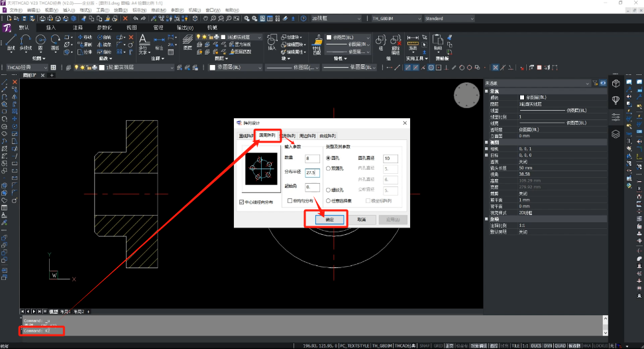Click the red X delete icon in top toolbar

[125, 19]
